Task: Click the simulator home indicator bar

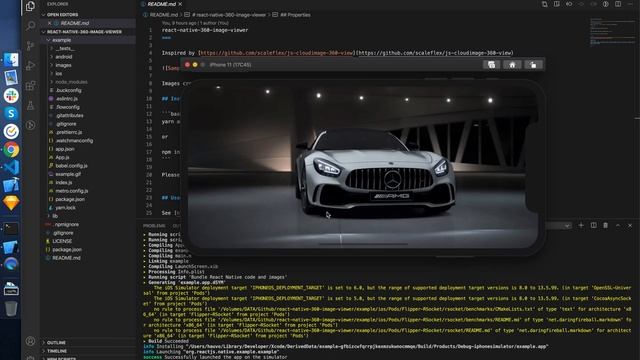Action: tap(363, 244)
